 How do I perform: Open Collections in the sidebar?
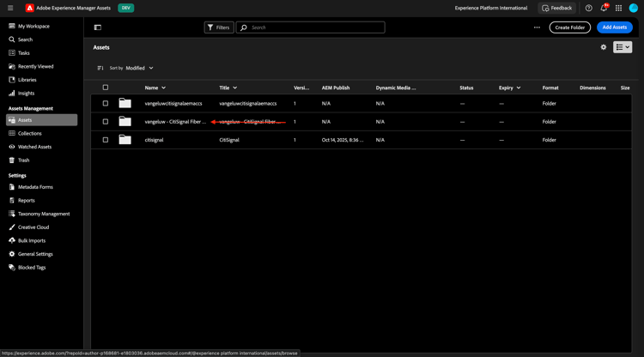(x=29, y=133)
